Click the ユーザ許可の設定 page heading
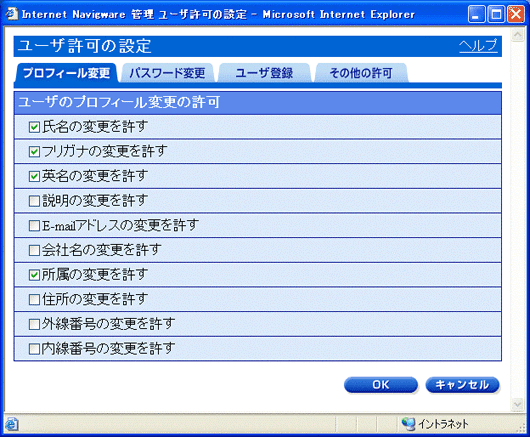530x437 pixels. click(x=85, y=46)
